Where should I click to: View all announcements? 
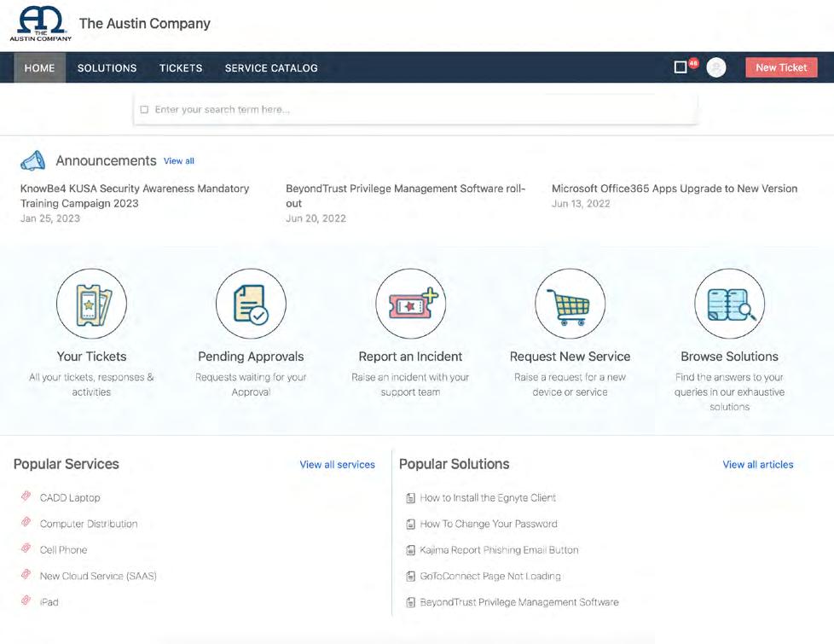179,161
